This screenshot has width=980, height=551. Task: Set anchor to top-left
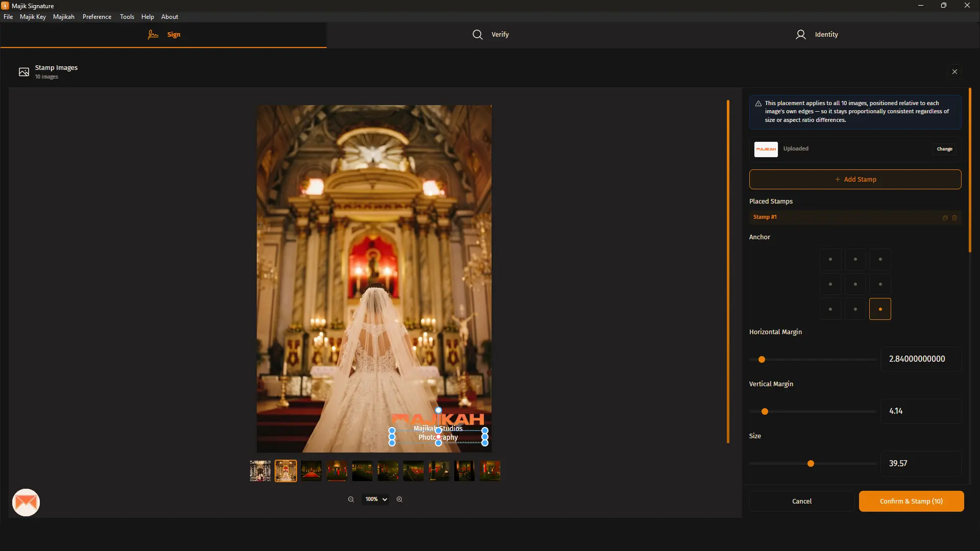coord(830,259)
